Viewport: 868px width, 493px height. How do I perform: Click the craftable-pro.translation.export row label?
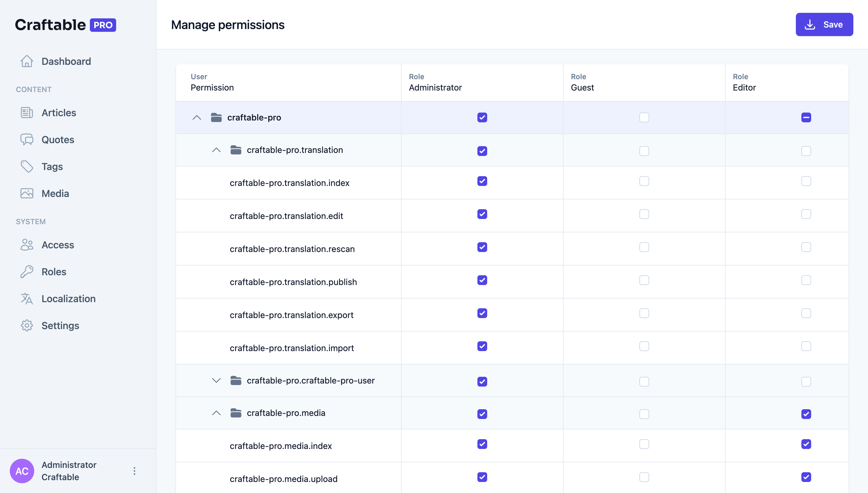tap(292, 315)
